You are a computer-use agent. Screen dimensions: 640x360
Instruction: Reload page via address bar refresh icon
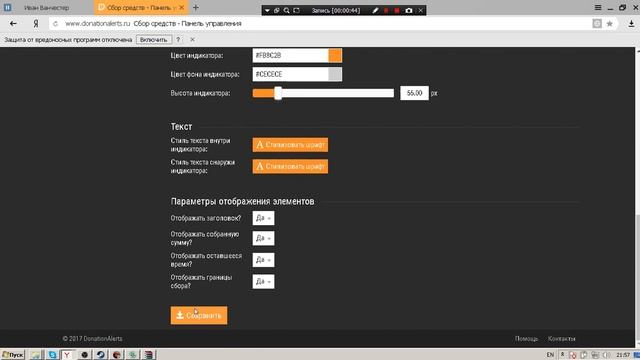point(56,24)
